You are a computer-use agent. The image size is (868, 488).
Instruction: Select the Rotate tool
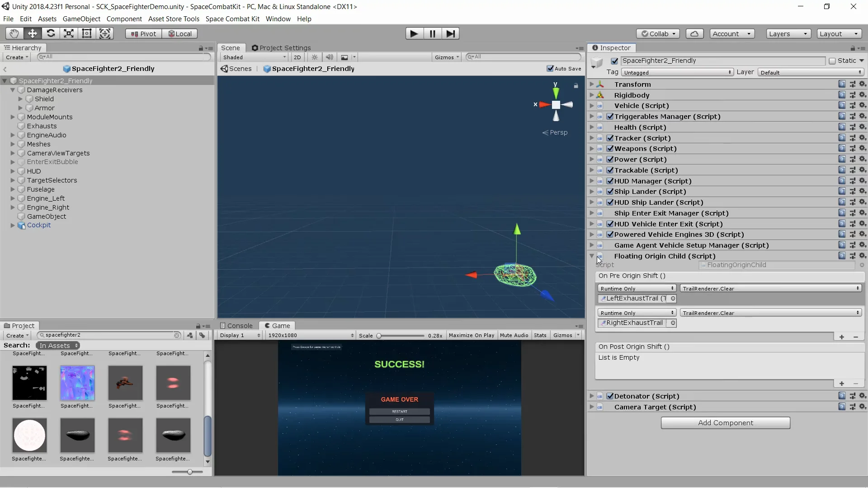pyautogui.click(x=51, y=33)
